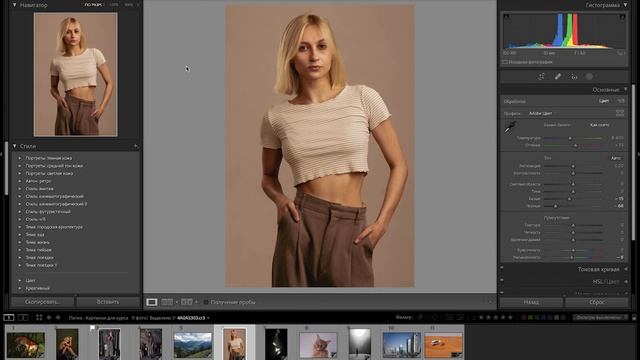Open Grid view from filmstrip bar
This screenshot has height=360, width=640.
click(x=39, y=317)
